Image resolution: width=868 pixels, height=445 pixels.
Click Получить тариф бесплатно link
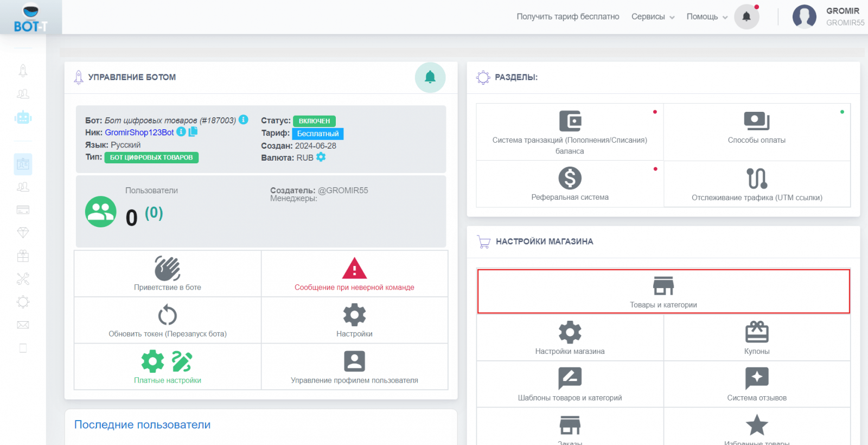tap(567, 17)
